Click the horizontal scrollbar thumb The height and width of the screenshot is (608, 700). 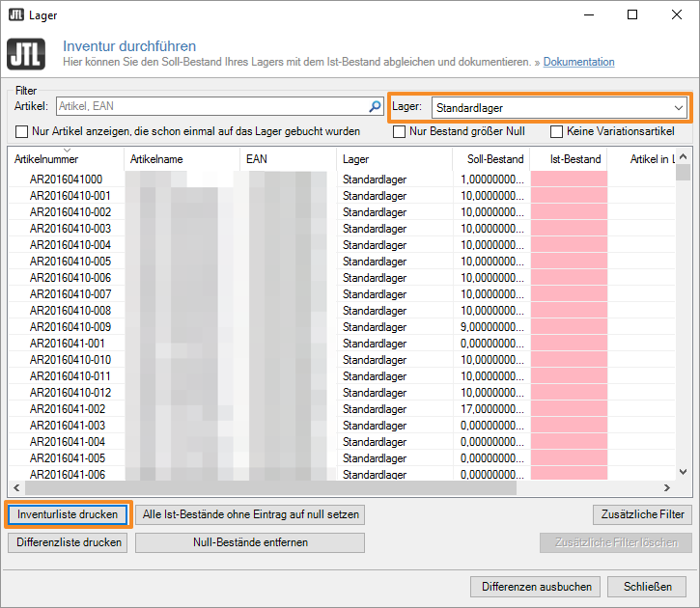pyautogui.click(x=270, y=488)
